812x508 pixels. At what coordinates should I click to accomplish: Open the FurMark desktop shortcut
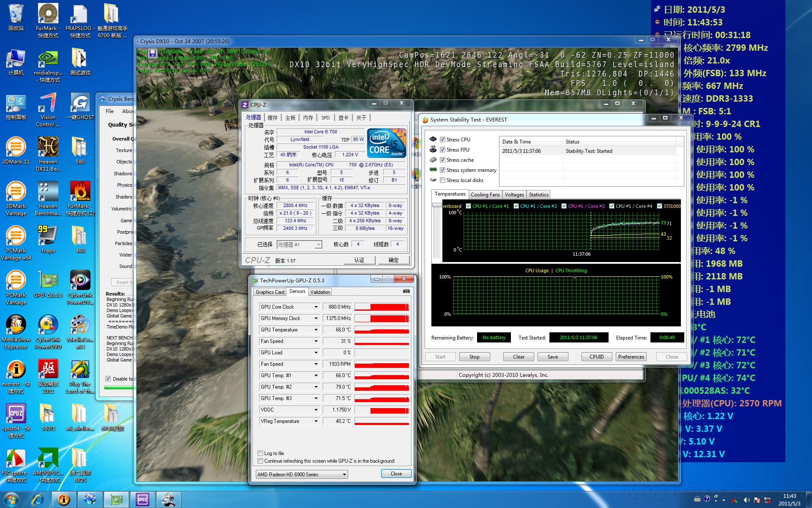48,15
